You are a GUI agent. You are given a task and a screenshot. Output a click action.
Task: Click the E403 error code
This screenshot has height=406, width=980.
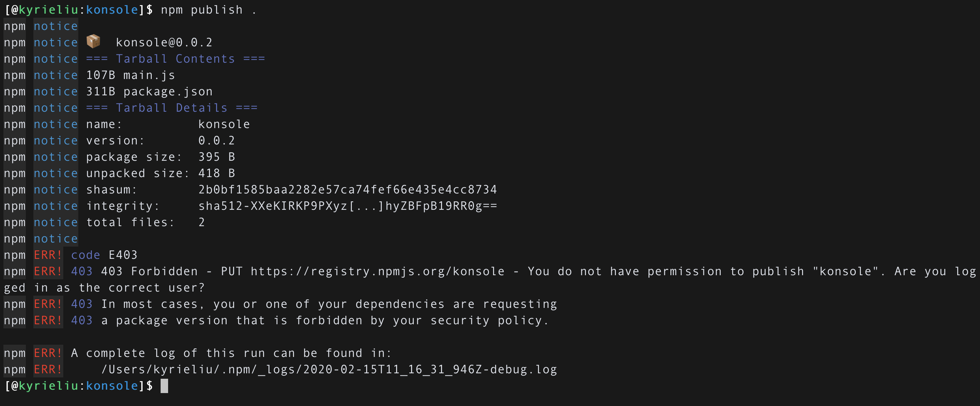pos(123,255)
